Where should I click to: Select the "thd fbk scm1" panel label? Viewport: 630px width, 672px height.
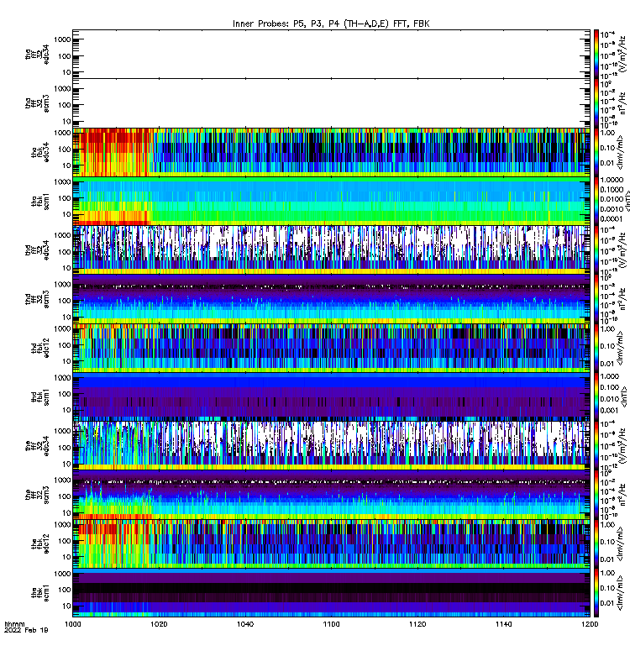tap(40, 396)
